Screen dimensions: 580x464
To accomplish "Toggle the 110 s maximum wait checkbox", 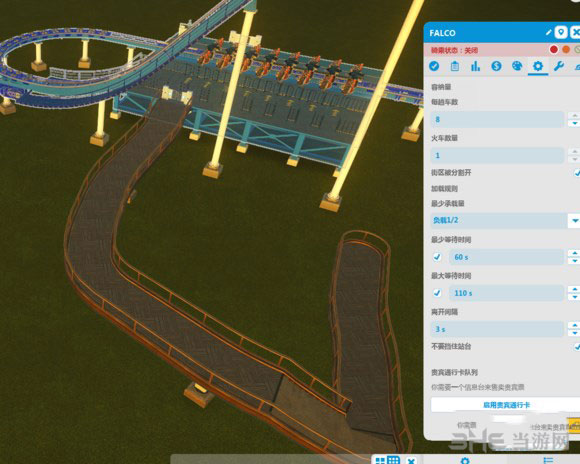I will pos(437,293).
